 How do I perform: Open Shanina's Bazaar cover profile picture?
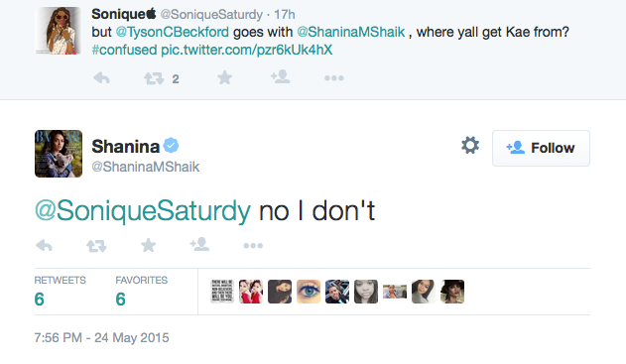59,154
